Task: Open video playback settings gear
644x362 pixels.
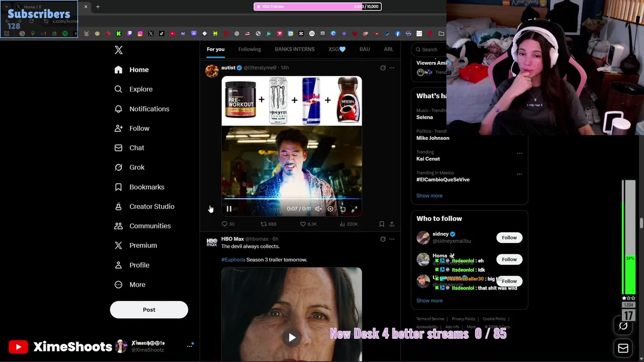Action: [331, 209]
